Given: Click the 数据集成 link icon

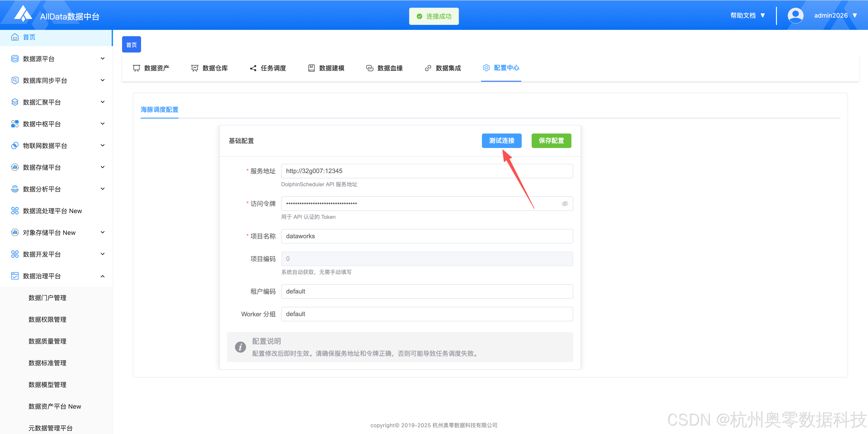Looking at the screenshot, I should point(428,68).
